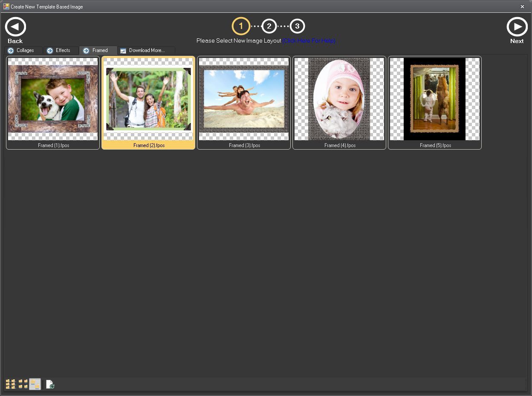
Task: Select small thumbnail view mode
Action: (x=9, y=384)
